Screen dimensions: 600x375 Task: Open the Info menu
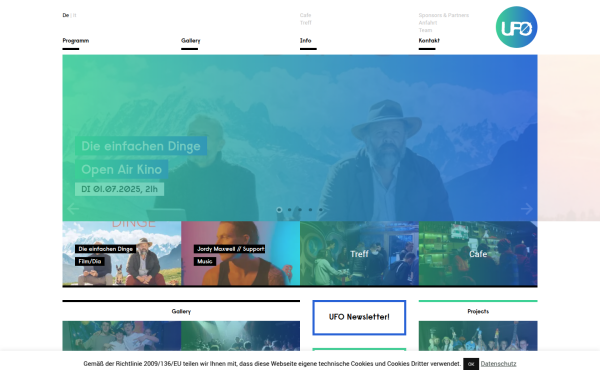coord(305,41)
